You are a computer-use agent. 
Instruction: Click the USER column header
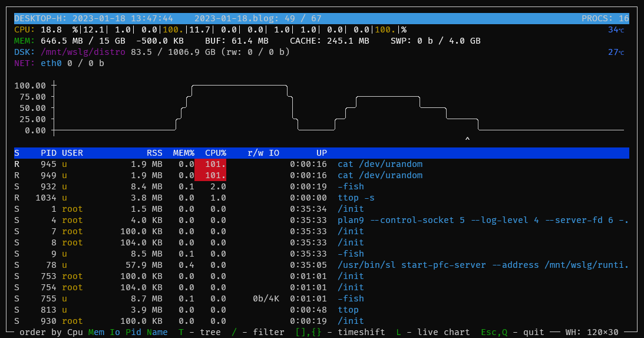tap(72, 153)
